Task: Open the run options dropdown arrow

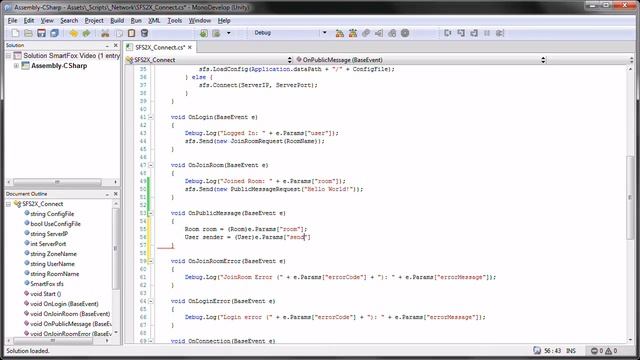Action: (229, 33)
